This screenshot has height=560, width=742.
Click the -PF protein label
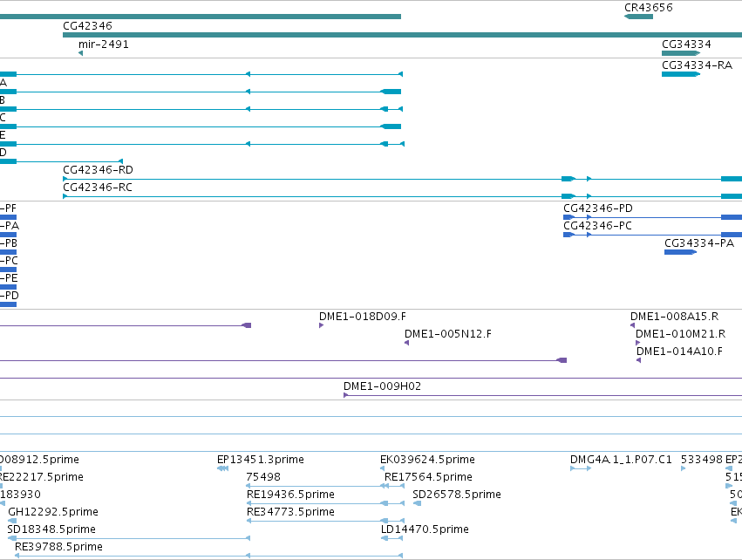[9, 208]
